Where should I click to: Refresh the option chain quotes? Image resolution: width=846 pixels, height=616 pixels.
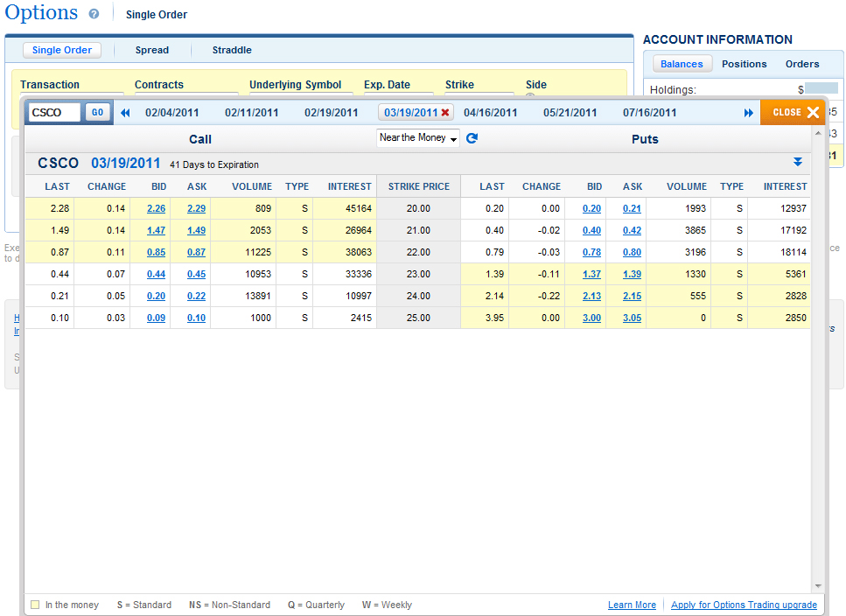coord(472,138)
